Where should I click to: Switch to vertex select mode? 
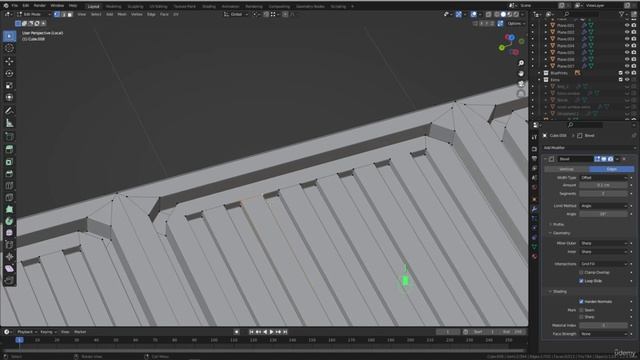pos(57,14)
